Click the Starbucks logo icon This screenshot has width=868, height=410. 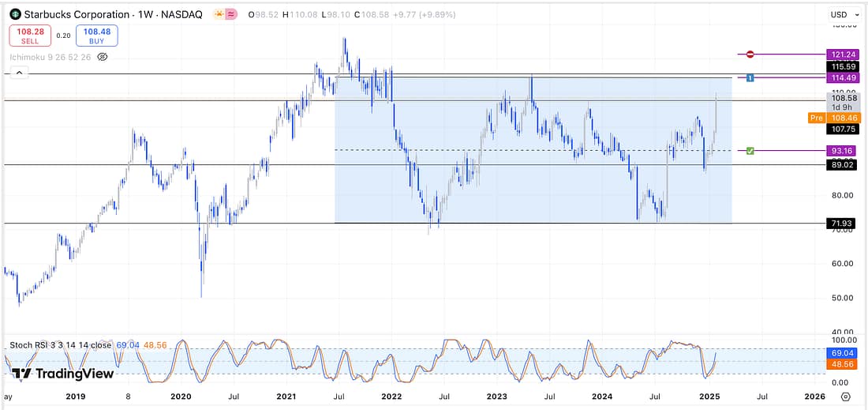click(15, 14)
